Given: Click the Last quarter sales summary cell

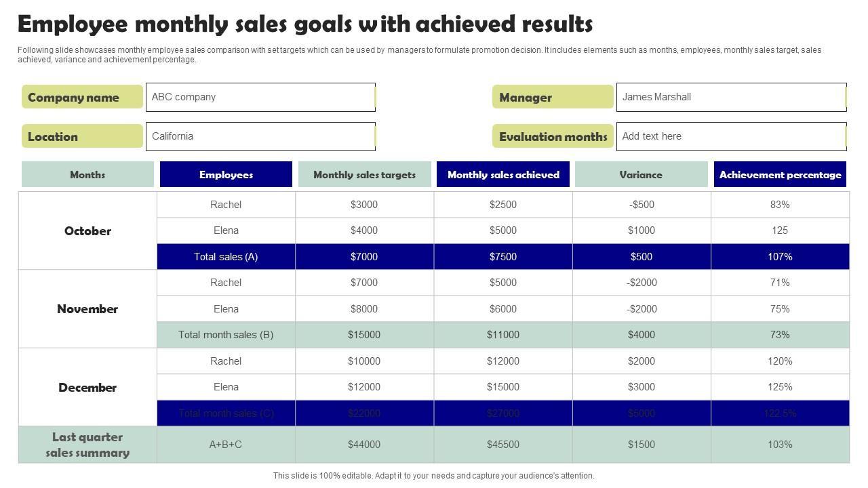Looking at the screenshot, I should pyautogui.click(x=87, y=445).
